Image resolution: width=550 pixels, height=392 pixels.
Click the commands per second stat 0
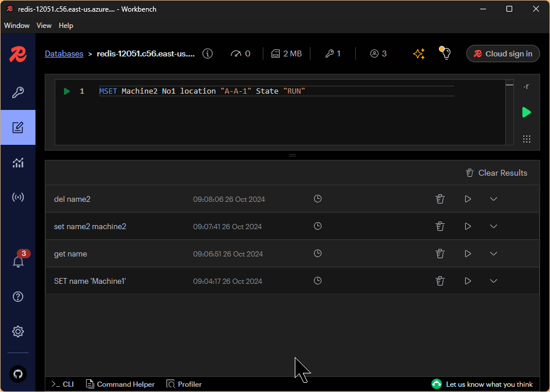(241, 54)
